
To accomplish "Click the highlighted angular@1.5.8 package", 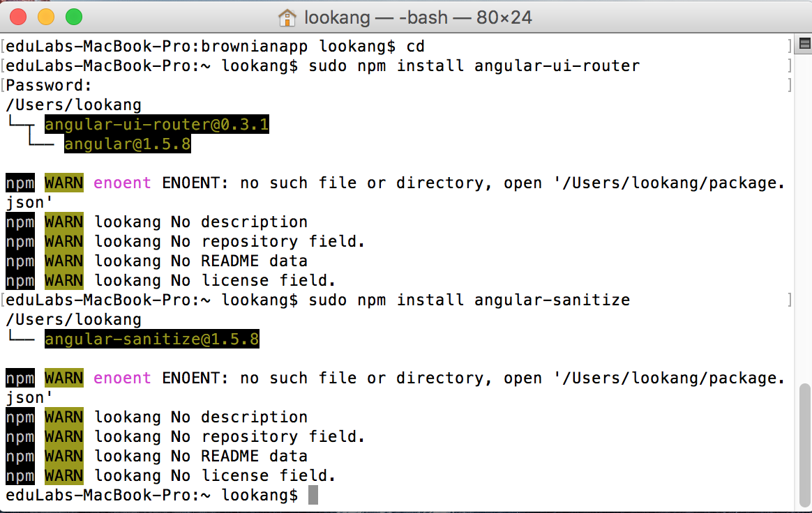I will (127, 144).
